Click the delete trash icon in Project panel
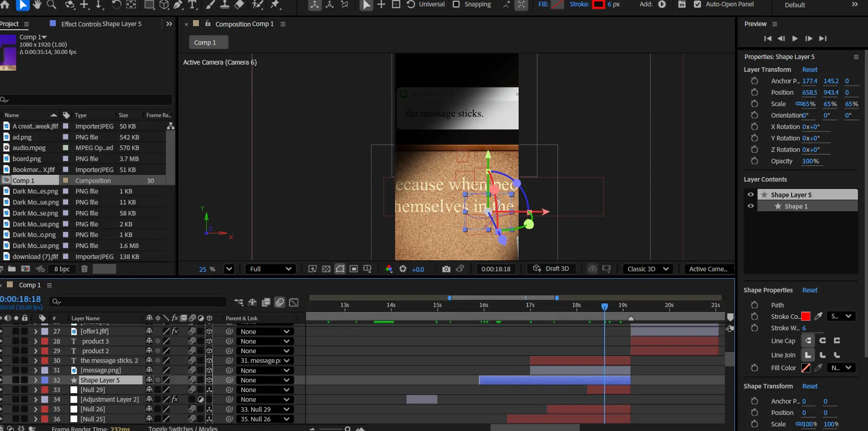The height and width of the screenshot is (431, 868). point(84,269)
